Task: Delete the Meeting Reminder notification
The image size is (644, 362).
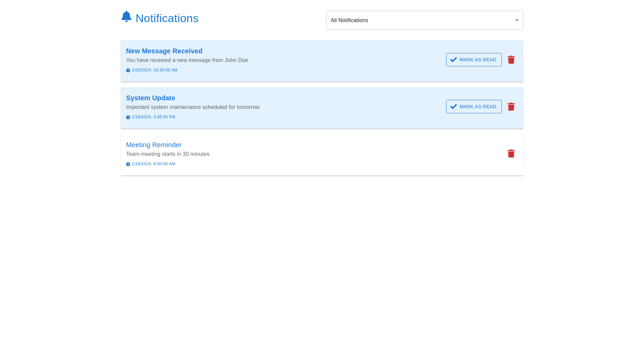Action: pyautogui.click(x=511, y=154)
